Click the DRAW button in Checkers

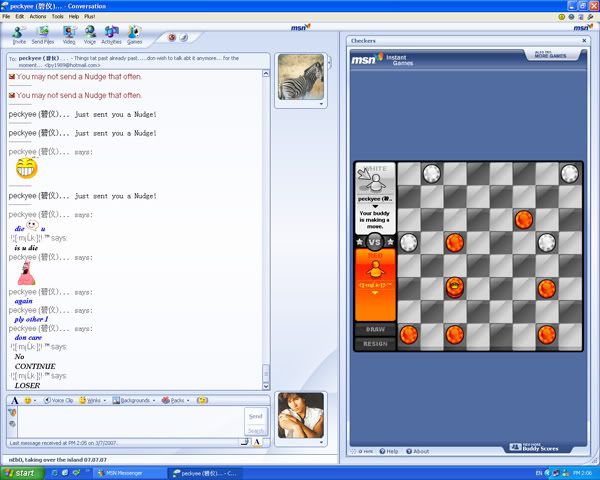(375, 329)
